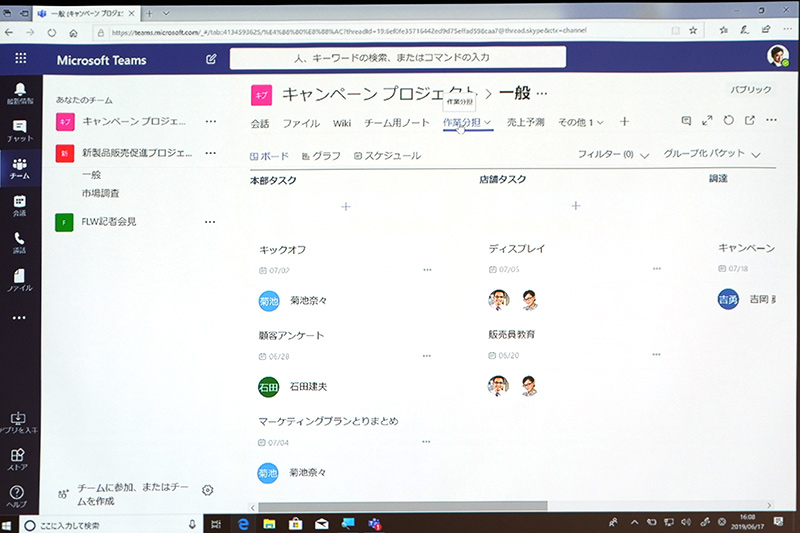
Task: Reload the tab with refresh icon
Action: point(729,120)
